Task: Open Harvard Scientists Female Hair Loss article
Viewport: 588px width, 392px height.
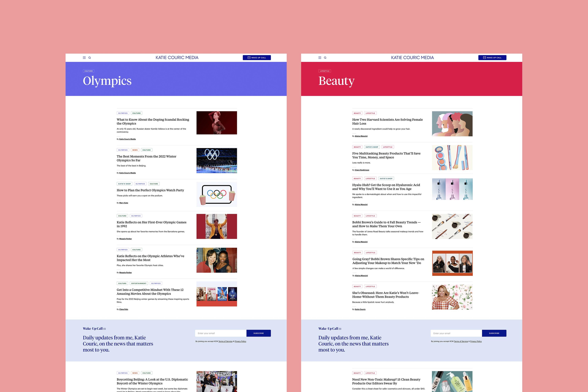Action: click(387, 121)
